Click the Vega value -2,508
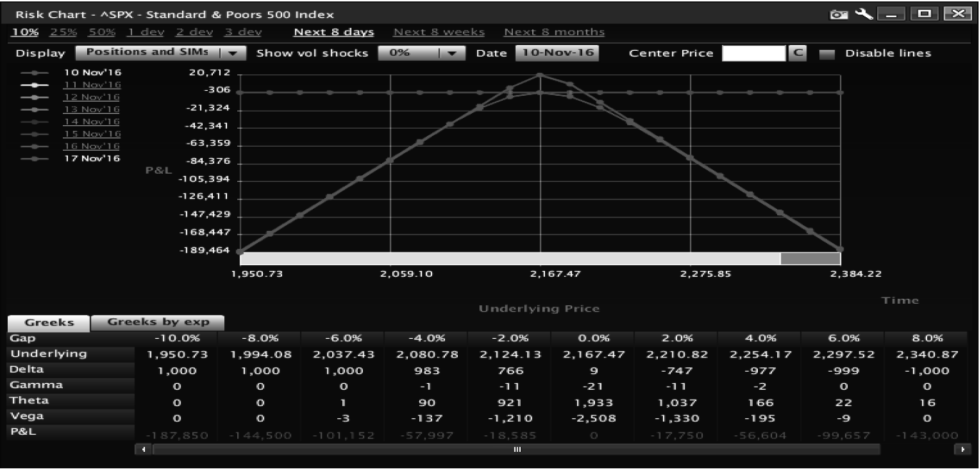 594,418
